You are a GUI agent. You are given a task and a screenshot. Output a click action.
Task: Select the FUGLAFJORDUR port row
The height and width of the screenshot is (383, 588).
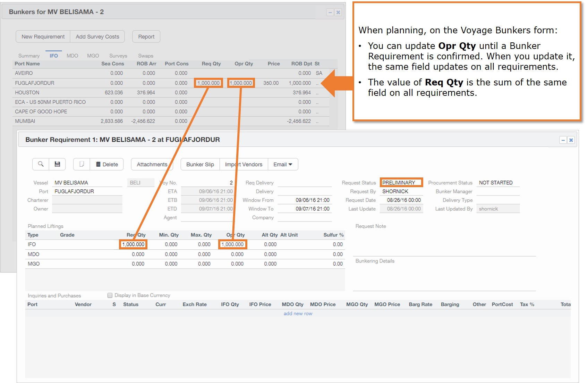35,83
